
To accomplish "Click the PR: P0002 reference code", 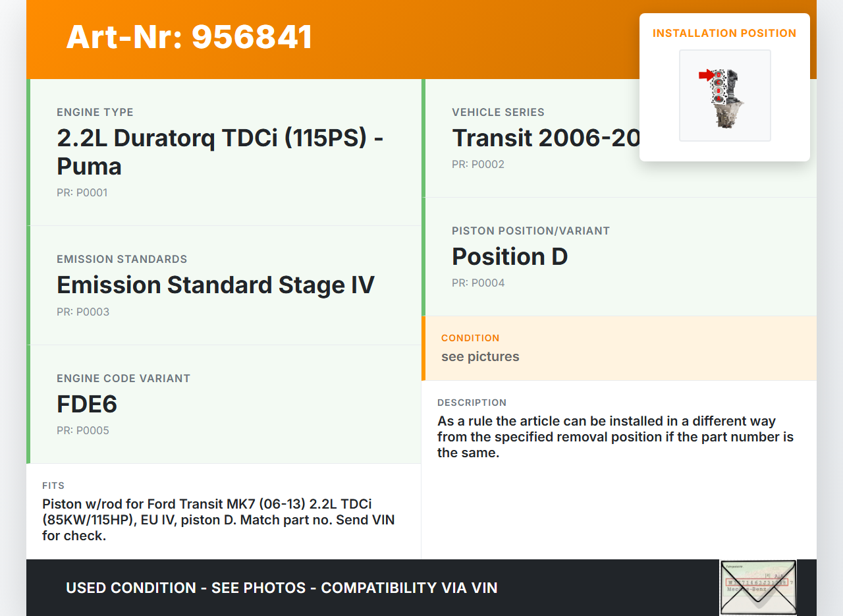I will 478,165.
